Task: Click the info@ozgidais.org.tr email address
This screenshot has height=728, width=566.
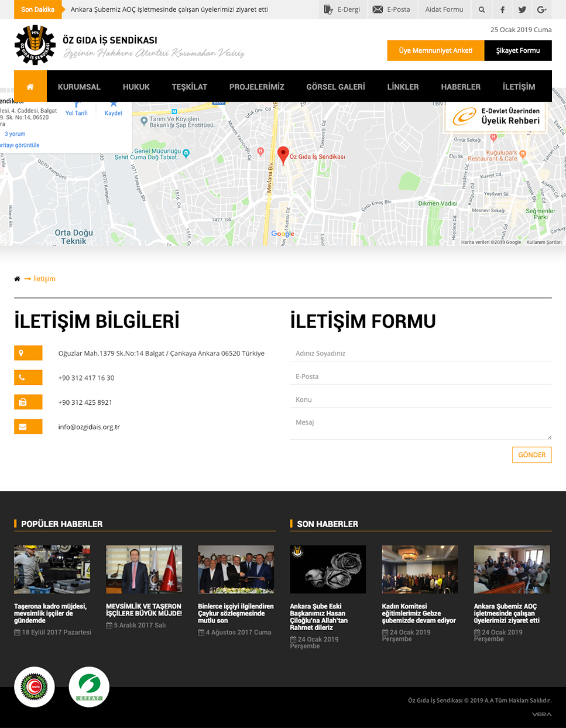Action: pos(89,427)
